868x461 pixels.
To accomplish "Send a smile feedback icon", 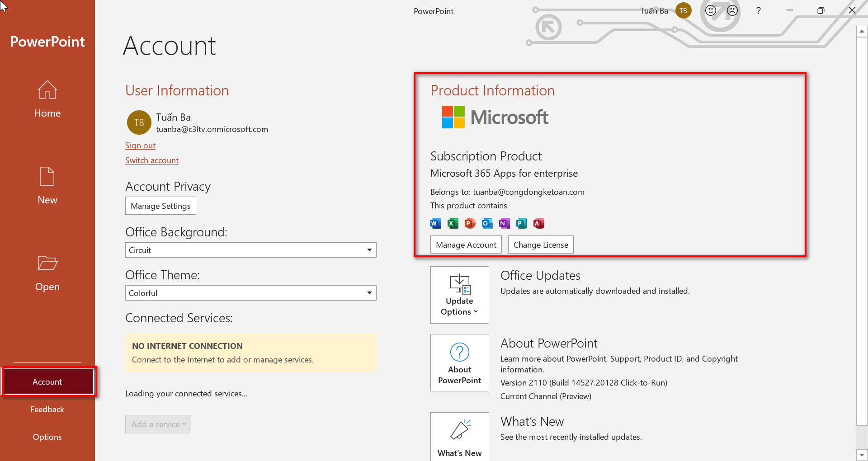I will [711, 10].
